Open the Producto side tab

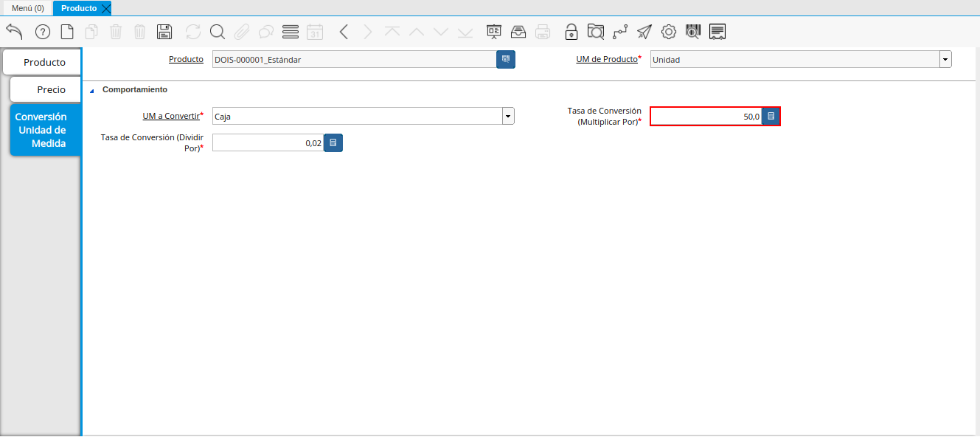[42, 63]
